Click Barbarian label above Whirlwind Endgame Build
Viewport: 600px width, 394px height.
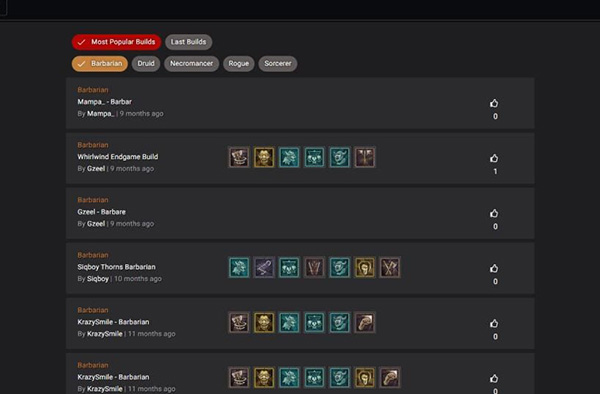[x=93, y=145]
